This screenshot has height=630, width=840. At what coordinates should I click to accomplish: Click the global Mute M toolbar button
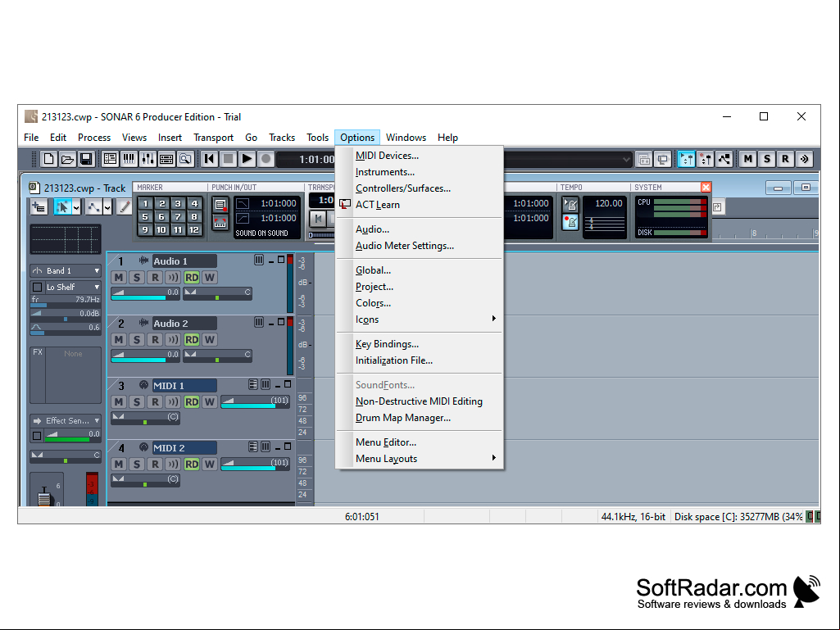click(748, 159)
